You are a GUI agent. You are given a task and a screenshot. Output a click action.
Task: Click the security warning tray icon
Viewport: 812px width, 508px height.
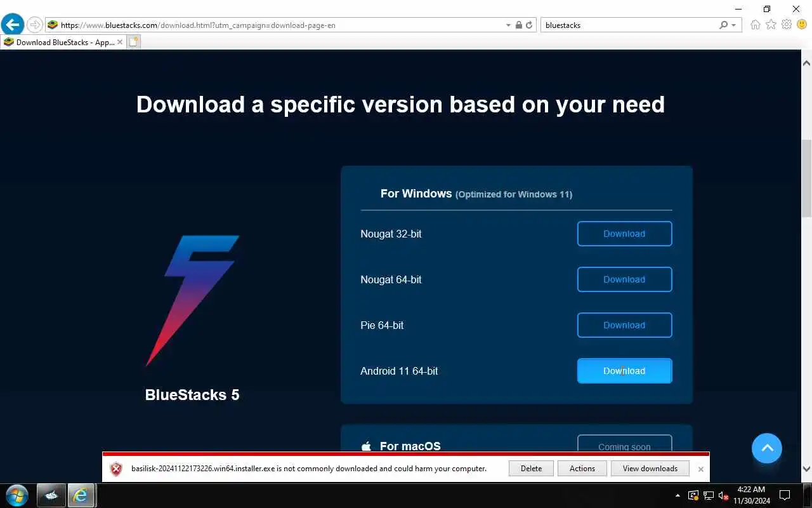pyautogui.click(x=693, y=495)
